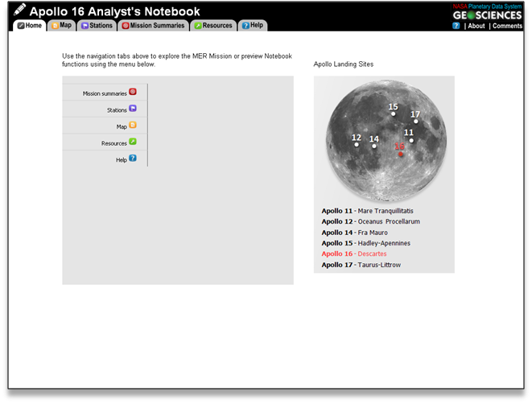Click landing site marker 15 on moon

click(x=394, y=114)
